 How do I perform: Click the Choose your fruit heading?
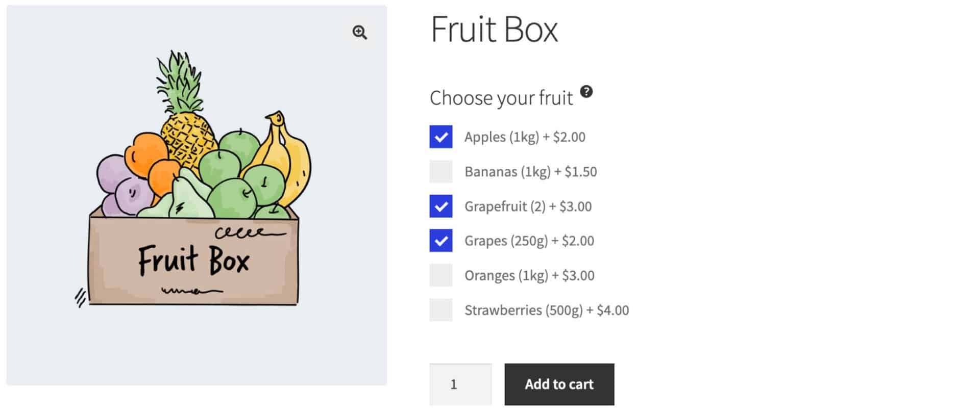[501, 98]
